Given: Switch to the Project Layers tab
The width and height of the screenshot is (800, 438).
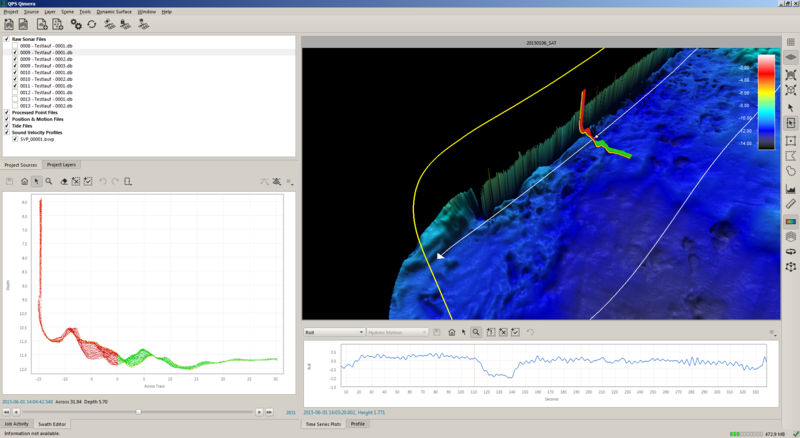Looking at the screenshot, I should tap(62, 164).
